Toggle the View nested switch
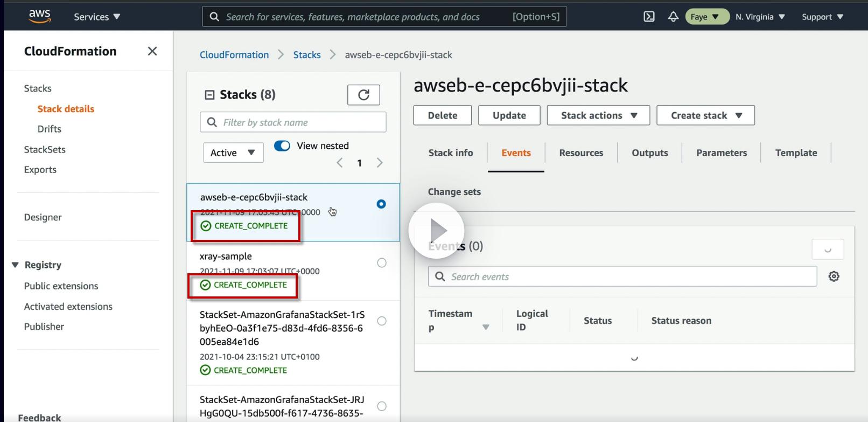868x422 pixels. tap(282, 146)
